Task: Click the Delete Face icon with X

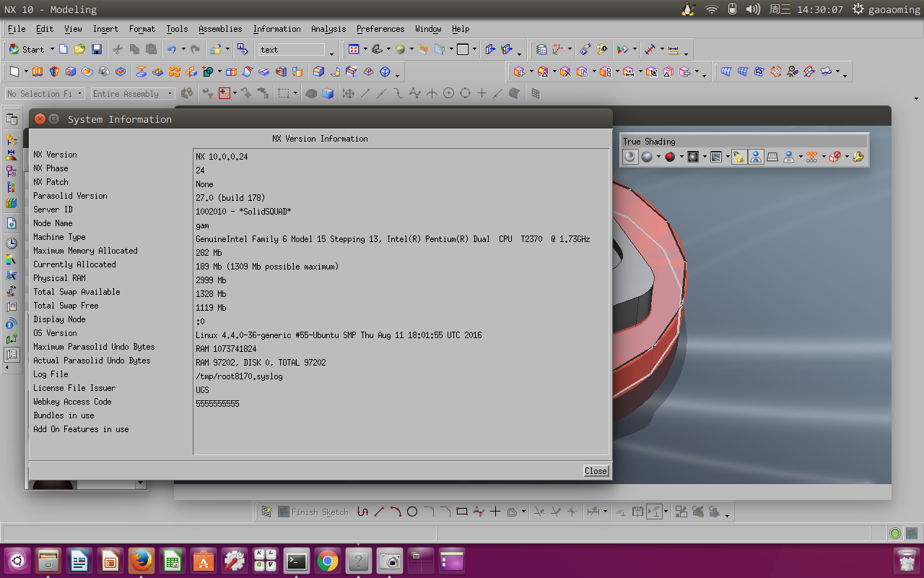Action: pos(565,72)
